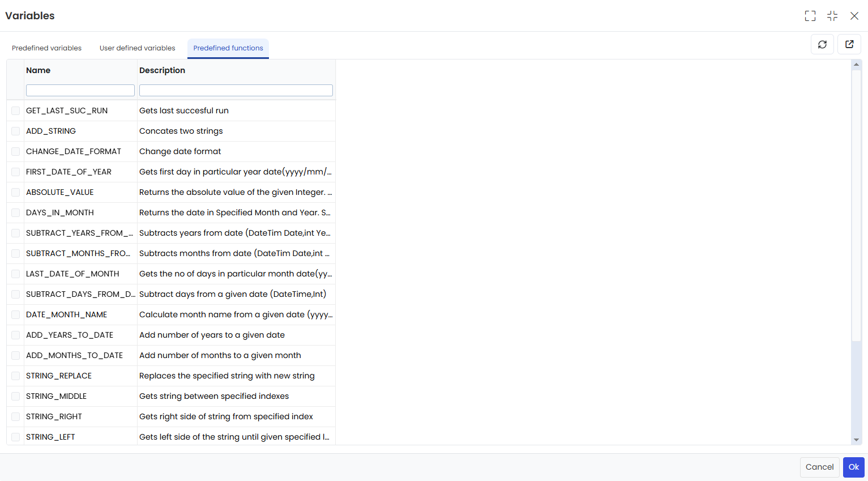Screen dimensions: 868x481
Task: Click 'Add number of years to a given date'
Action: [x=212, y=335]
